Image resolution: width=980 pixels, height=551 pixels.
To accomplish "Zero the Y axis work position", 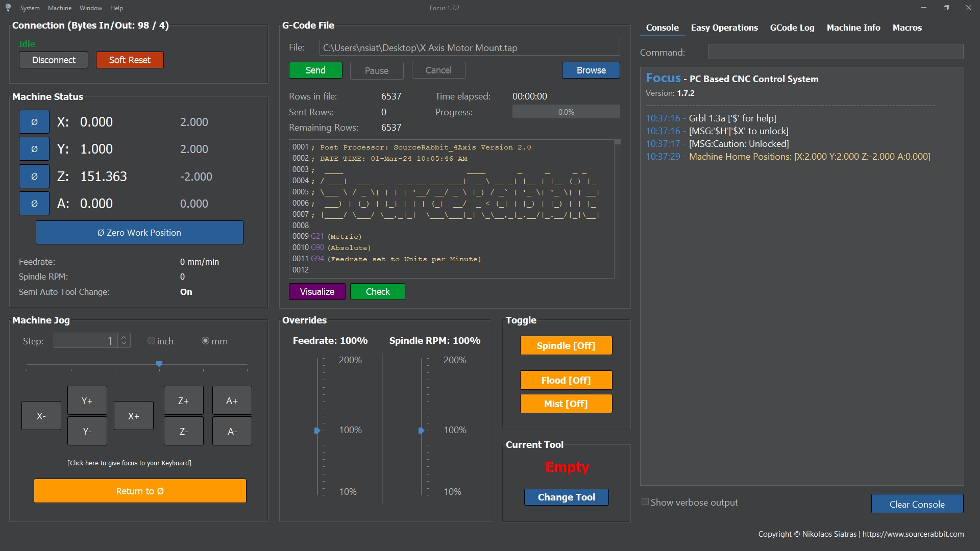I will (34, 149).
